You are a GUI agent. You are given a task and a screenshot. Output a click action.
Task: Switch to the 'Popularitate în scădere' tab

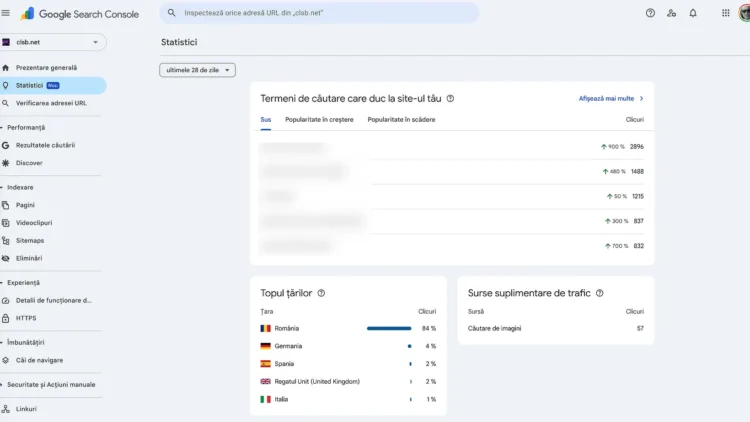pyautogui.click(x=400, y=119)
